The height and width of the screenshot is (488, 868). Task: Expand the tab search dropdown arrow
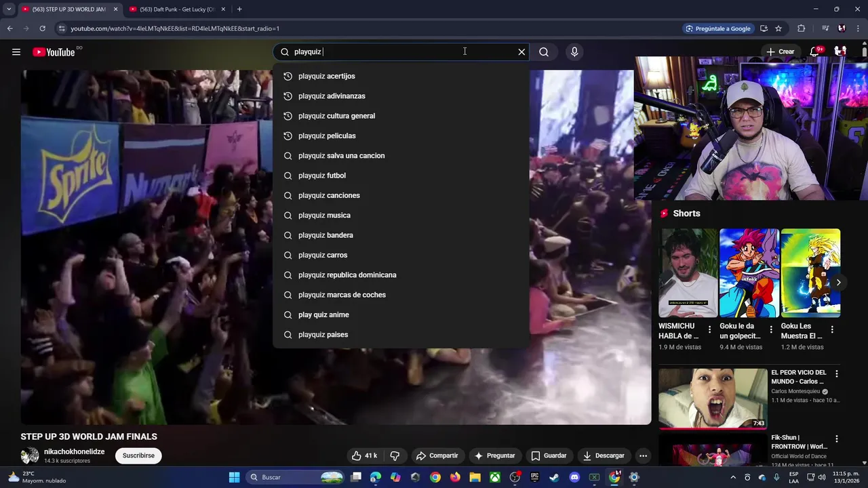click(9, 9)
